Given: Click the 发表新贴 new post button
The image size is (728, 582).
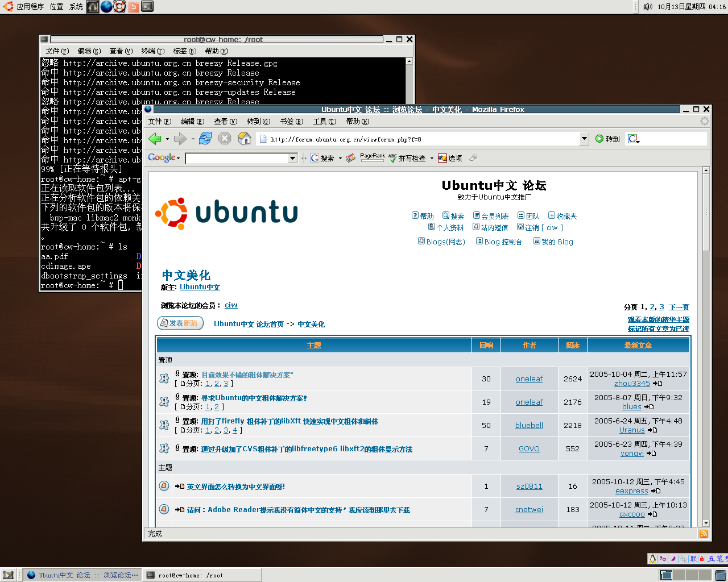Looking at the screenshot, I should pos(180,323).
